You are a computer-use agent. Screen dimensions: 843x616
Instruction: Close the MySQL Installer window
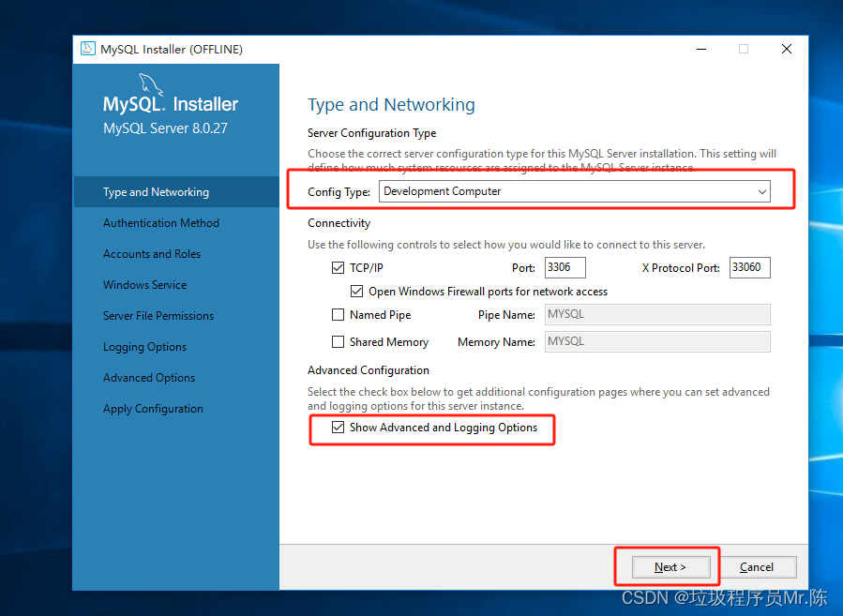787,49
